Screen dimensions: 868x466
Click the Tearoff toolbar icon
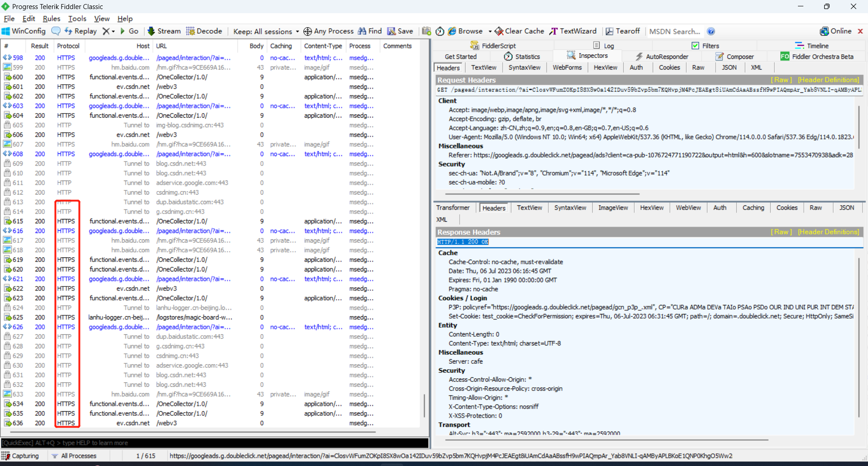(x=609, y=31)
